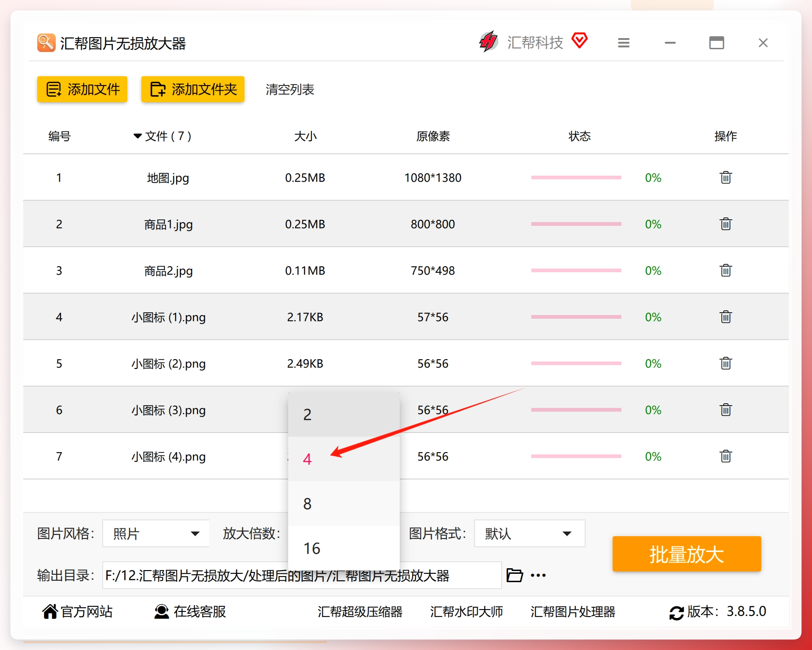Click the 输出目录 path field
Viewport: 812px width, 650px height.
(x=302, y=575)
